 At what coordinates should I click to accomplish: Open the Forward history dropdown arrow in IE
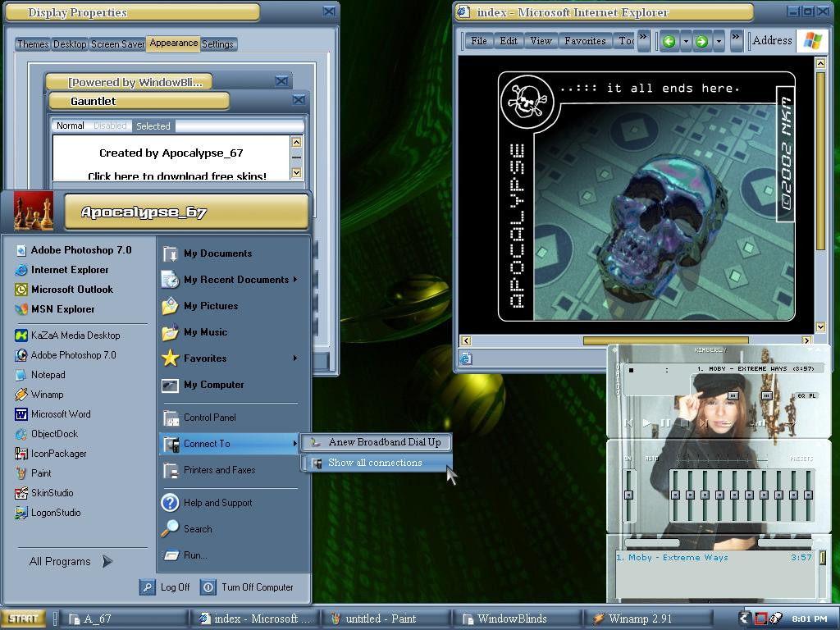tap(719, 41)
